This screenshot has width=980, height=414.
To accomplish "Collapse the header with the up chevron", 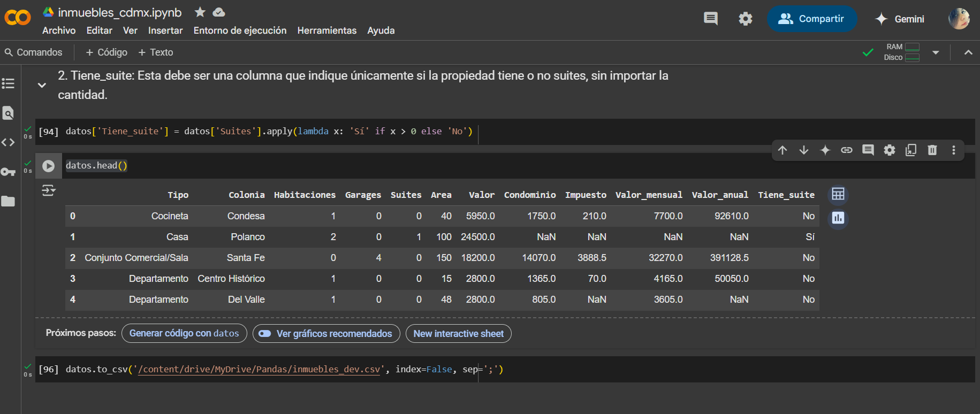I will point(968,52).
